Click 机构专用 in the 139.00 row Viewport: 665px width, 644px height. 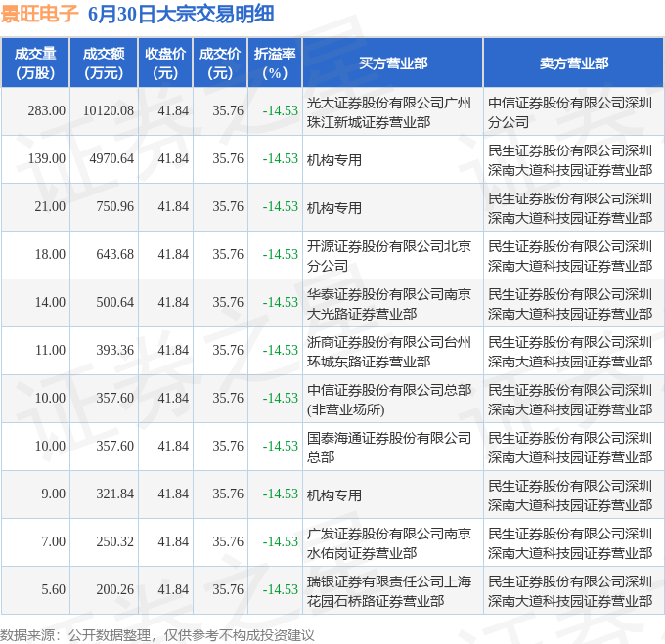pos(334,160)
